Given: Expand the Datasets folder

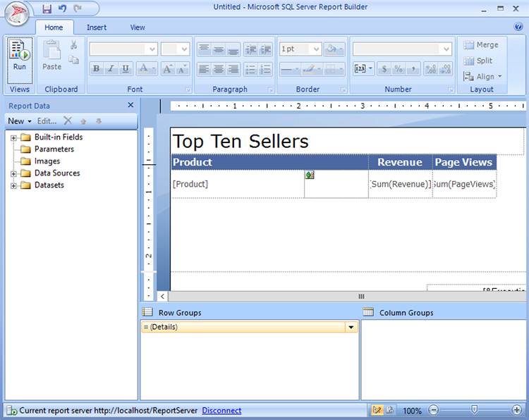Looking at the screenshot, I should click(x=13, y=186).
